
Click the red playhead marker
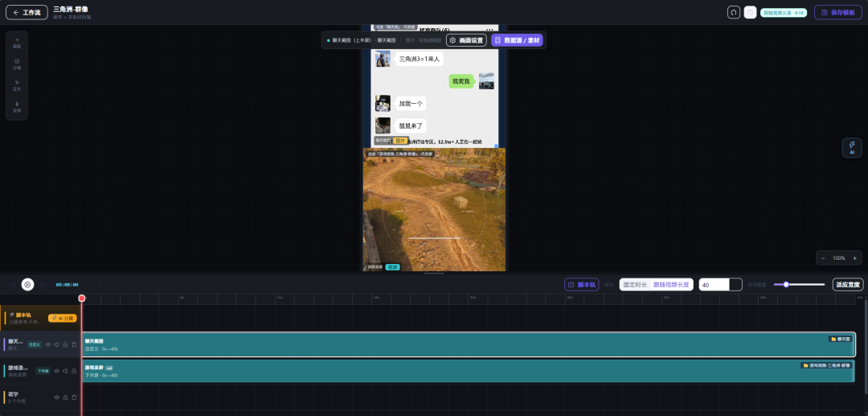[x=82, y=298]
